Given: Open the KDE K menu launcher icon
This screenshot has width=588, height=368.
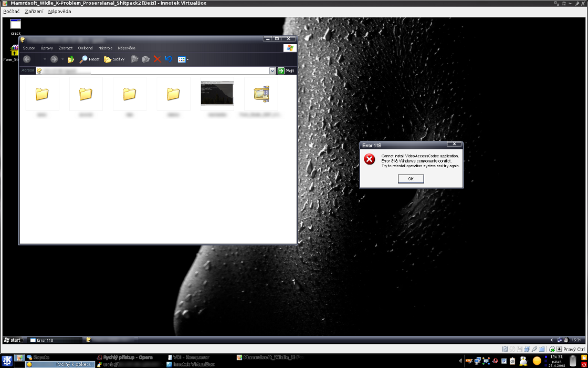Looking at the screenshot, I should coord(7,361).
